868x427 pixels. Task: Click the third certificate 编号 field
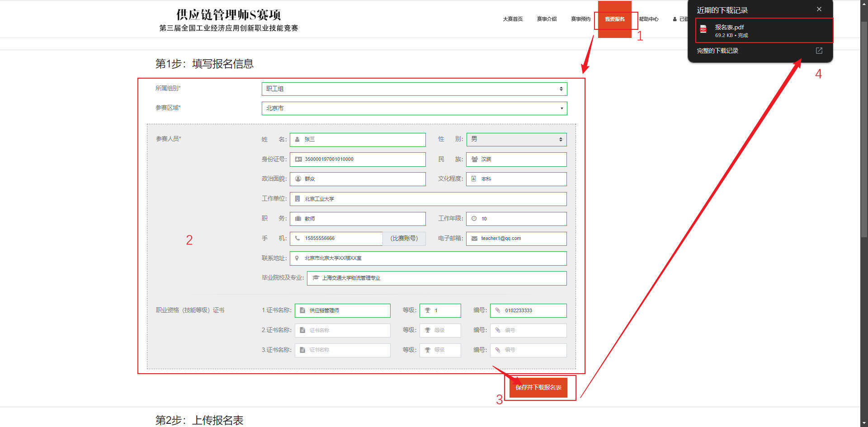point(528,350)
